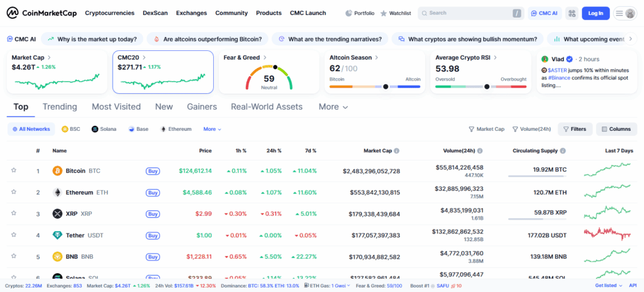Click the Fear & Greed gauge

click(x=269, y=77)
